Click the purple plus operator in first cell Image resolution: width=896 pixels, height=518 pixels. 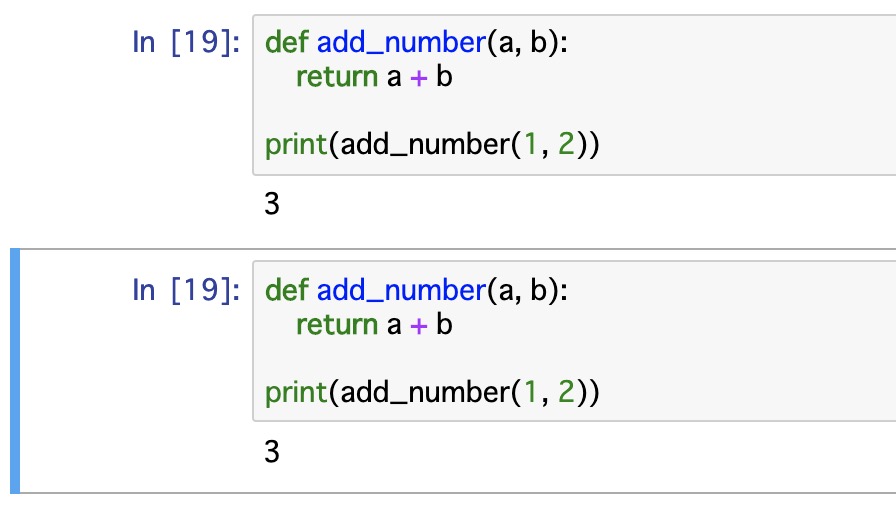(x=419, y=78)
